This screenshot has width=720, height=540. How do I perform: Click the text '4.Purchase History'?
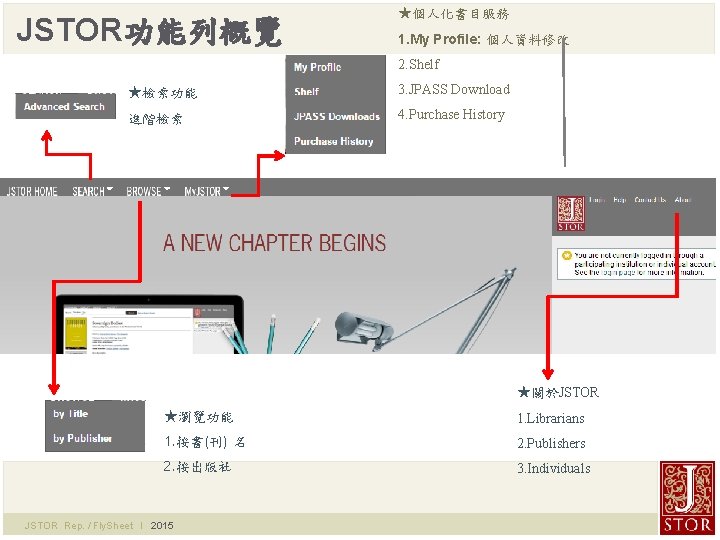pos(451,114)
